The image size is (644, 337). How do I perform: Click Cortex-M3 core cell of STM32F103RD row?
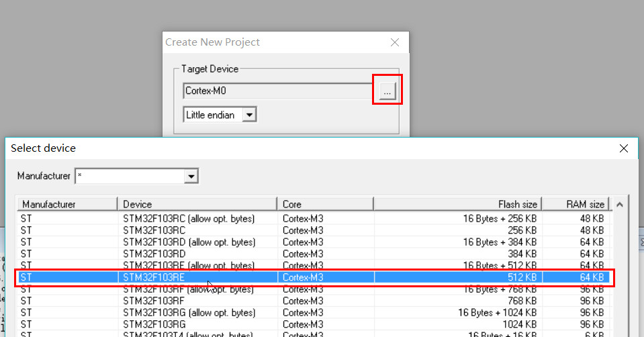coord(303,254)
